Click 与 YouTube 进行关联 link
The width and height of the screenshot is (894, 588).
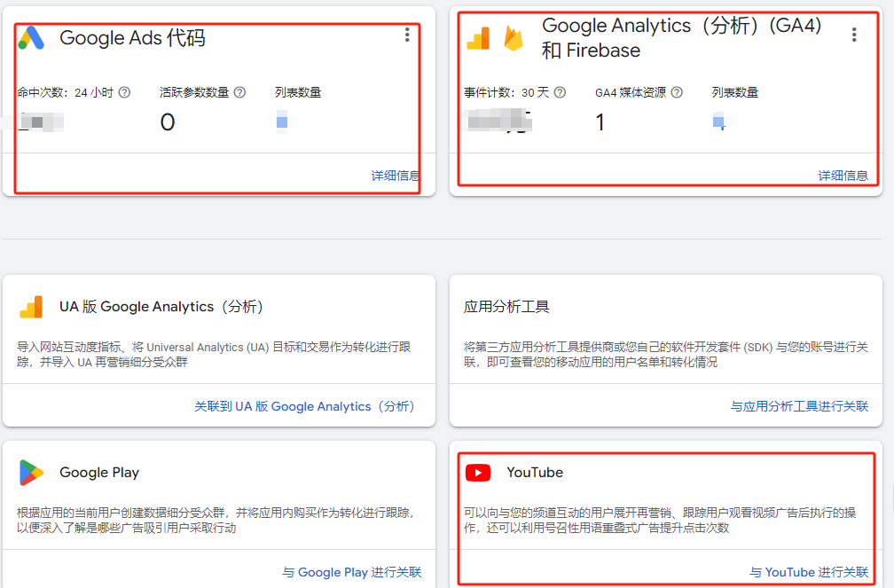(x=809, y=572)
